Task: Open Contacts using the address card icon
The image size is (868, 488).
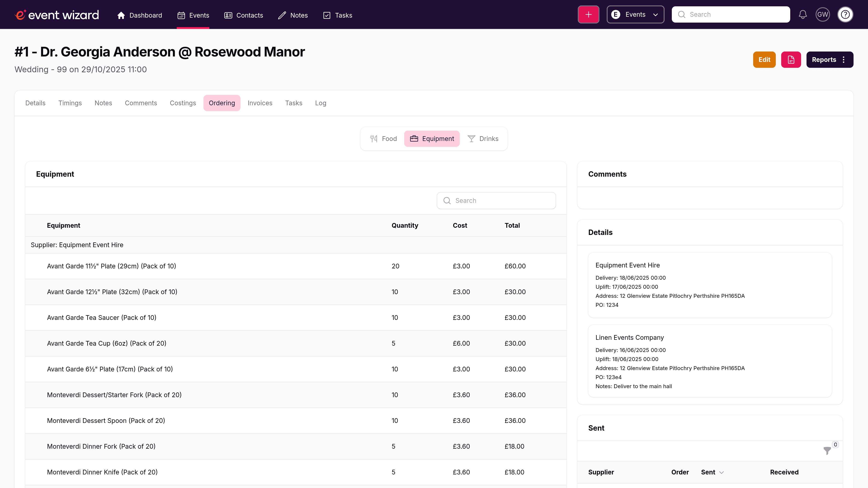Action: click(x=228, y=15)
